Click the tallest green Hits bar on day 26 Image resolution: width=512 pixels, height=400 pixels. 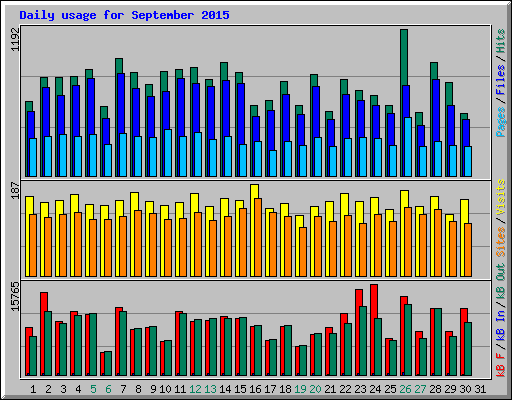404,57
